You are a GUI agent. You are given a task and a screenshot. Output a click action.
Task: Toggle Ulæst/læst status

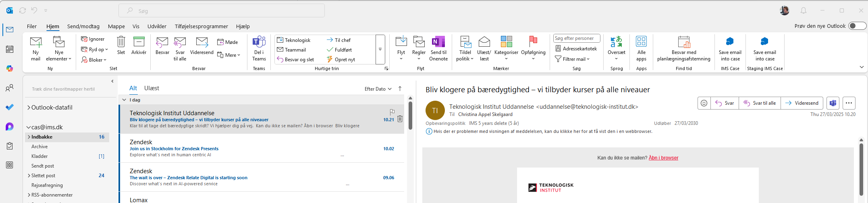click(x=484, y=49)
